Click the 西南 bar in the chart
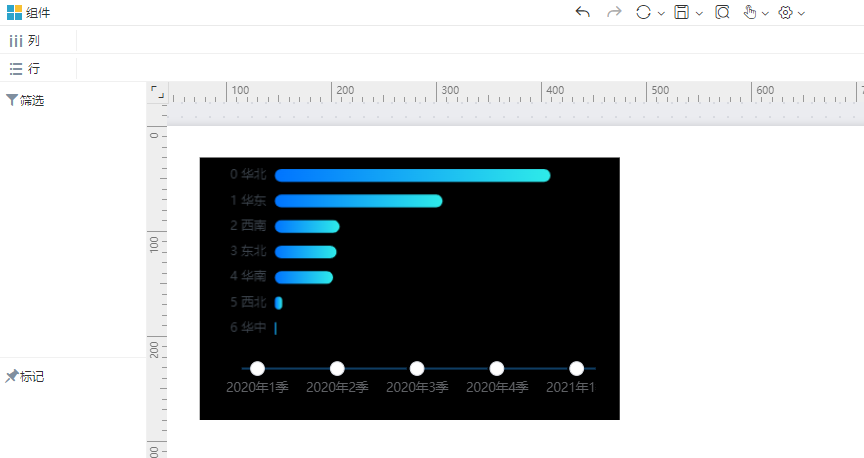The width and height of the screenshot is (864, 458). click(307, 227)
